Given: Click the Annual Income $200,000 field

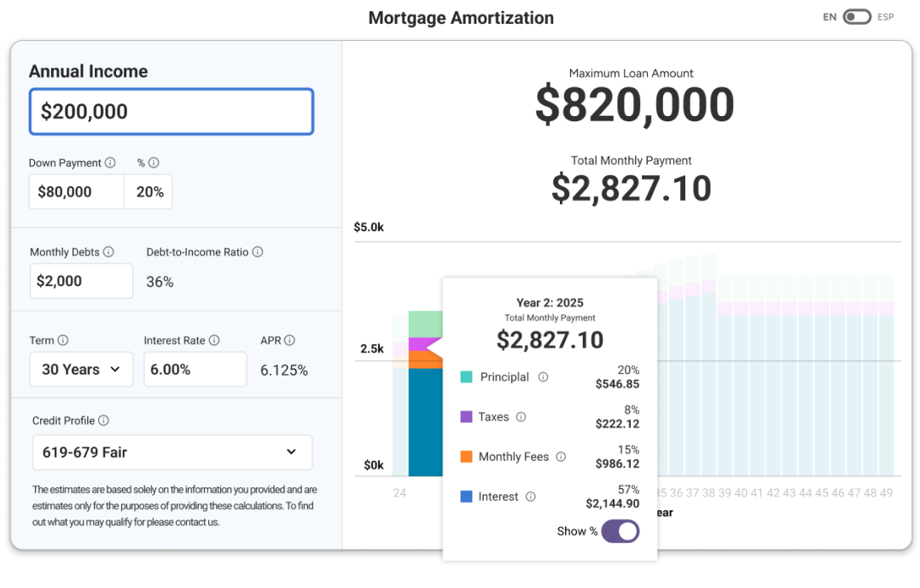Looking at the screenshot, I should 172,112.
